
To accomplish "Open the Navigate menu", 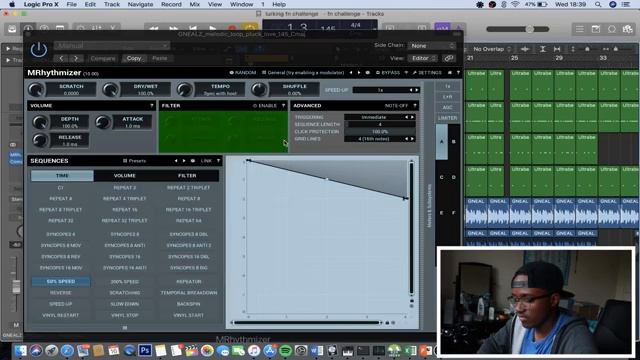I will tap(140, 4).
